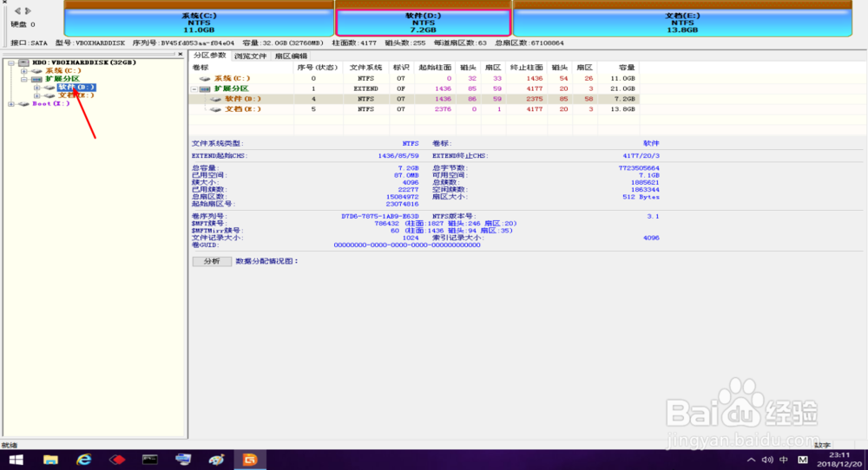Expand the 文档(E:) tree node

coord(36,95)
